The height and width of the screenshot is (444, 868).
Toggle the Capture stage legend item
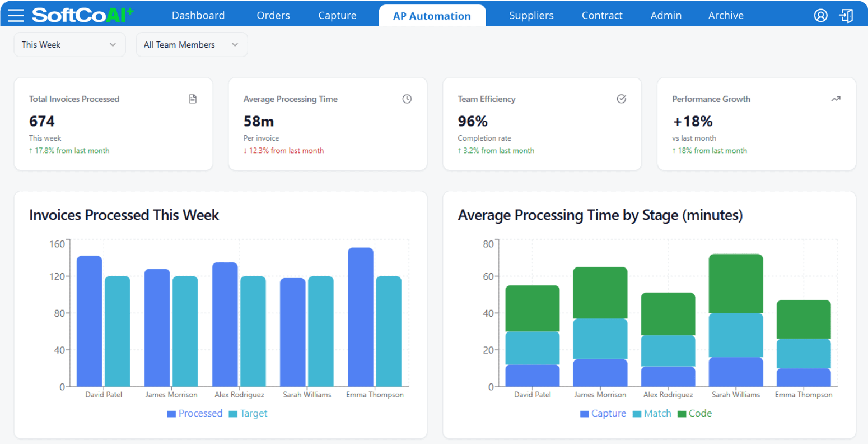click(x=603, y=414)
